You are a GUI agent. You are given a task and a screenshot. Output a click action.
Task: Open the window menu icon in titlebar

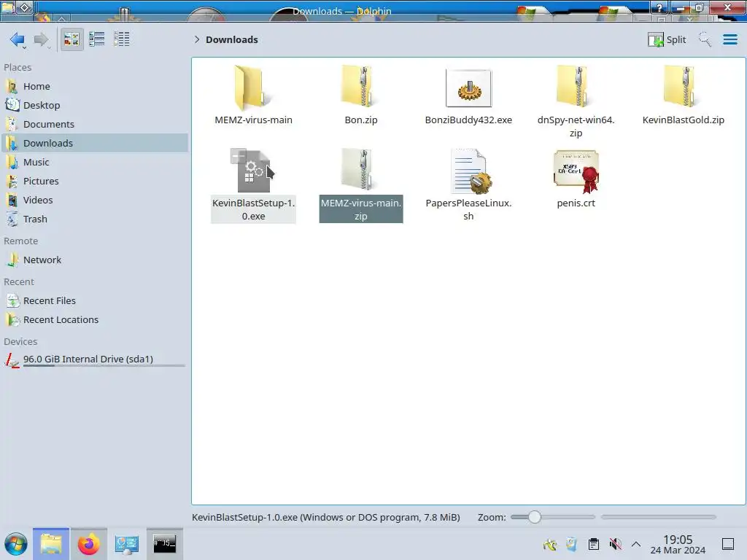[x=9, y=7]
